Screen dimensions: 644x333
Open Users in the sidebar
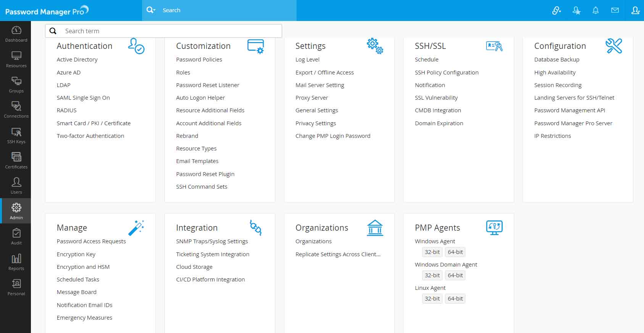[16, 186]
